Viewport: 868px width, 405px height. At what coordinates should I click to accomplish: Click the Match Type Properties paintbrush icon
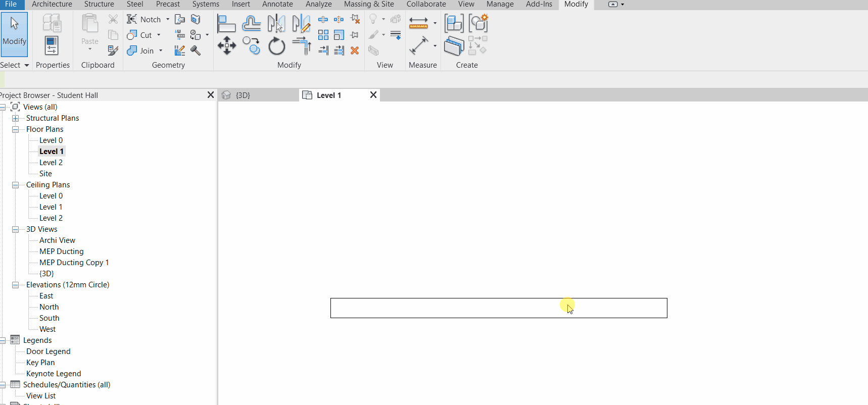click(113, 50)
